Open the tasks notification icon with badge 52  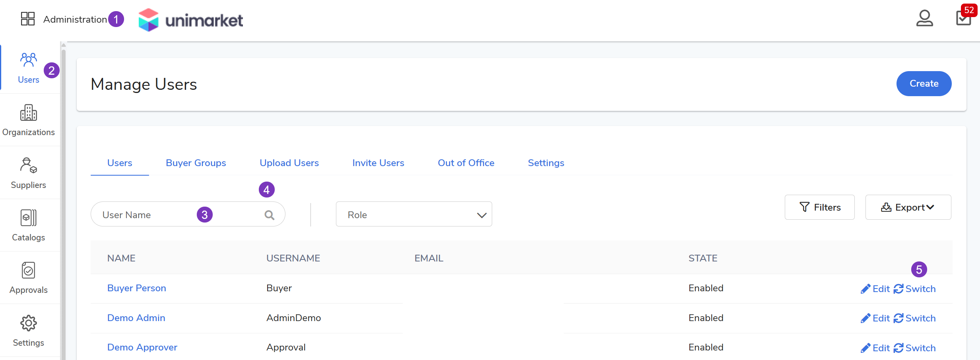[963, 19]
